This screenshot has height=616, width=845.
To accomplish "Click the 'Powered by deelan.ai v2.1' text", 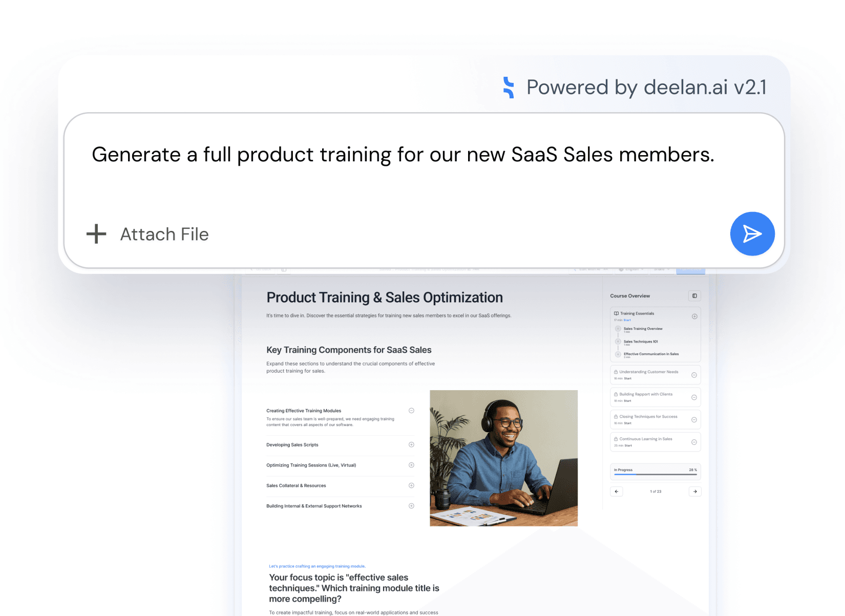I will pyautogui.click(x=646, y=88).
